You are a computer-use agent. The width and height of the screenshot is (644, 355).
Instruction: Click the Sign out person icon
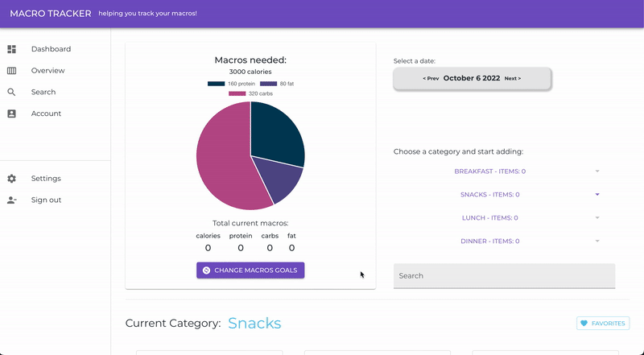11,200
